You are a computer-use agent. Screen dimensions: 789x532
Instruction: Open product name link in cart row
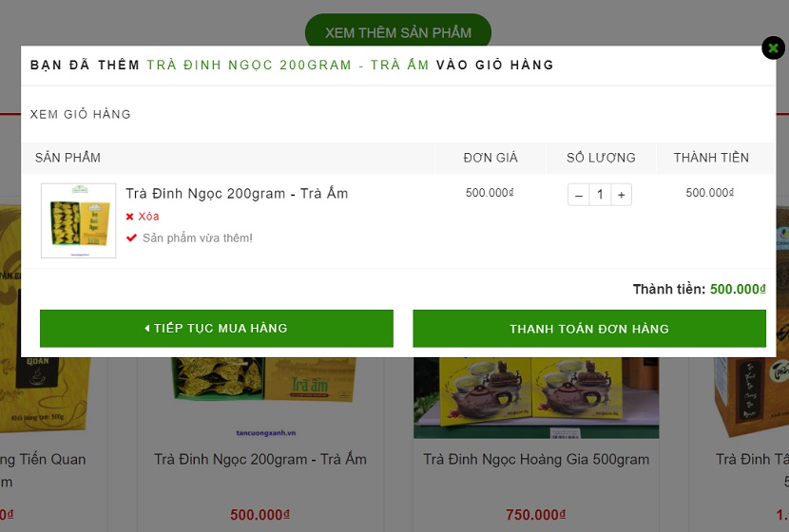pos(237,194)
